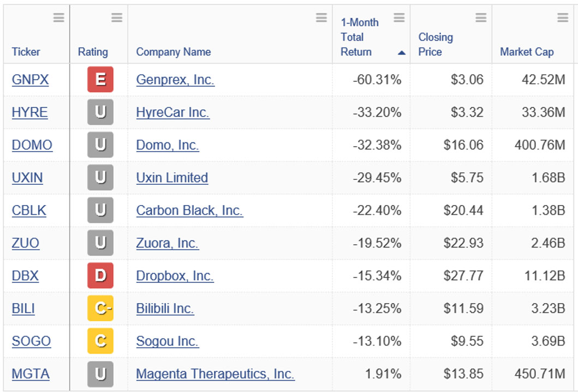The height and width of the screenshot is (392, 578).
Task: Open the Market Cap column menu icon
Action: point(563,17)
